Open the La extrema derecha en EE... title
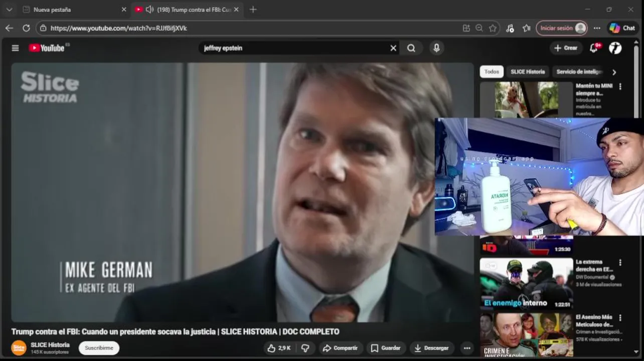 click(594, 266)
